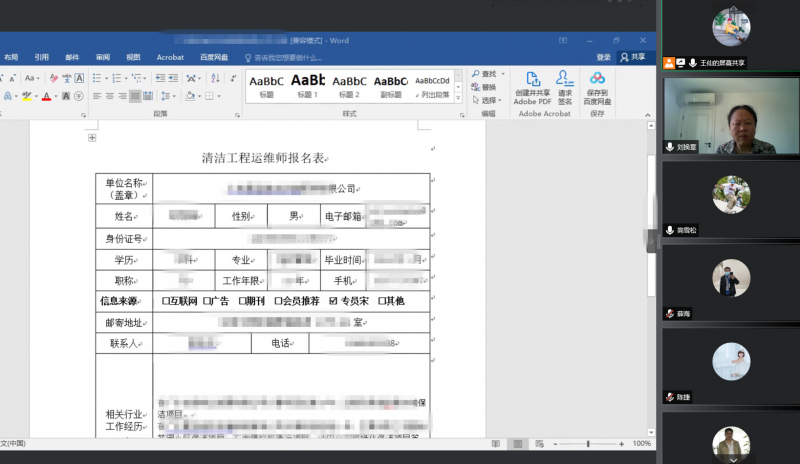Open the 引用 (References) tab
Viewport: 800px width, 464px height.
(41, 57)
